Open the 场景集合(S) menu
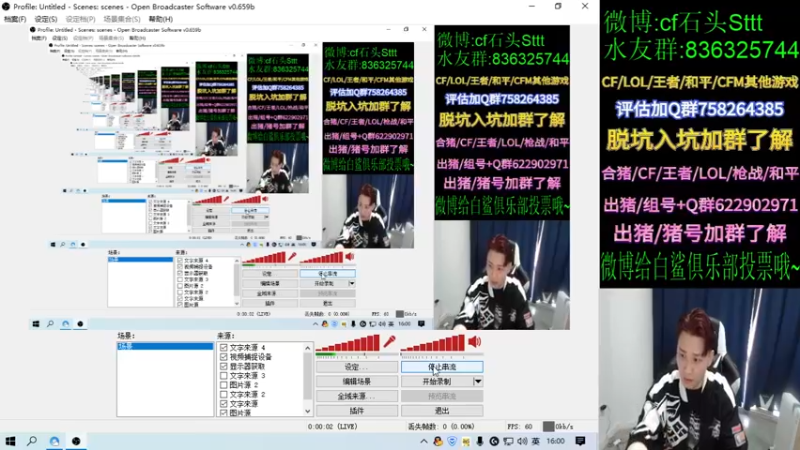The image size is (800, 450). 122,19
